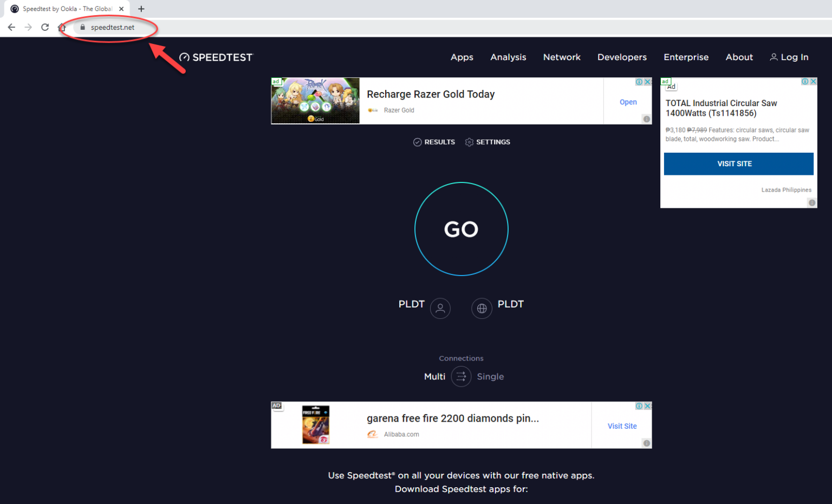Click the info icon on Alibaba ad
The width and height of the screenshot is (832, 504).
pos(646,443)
